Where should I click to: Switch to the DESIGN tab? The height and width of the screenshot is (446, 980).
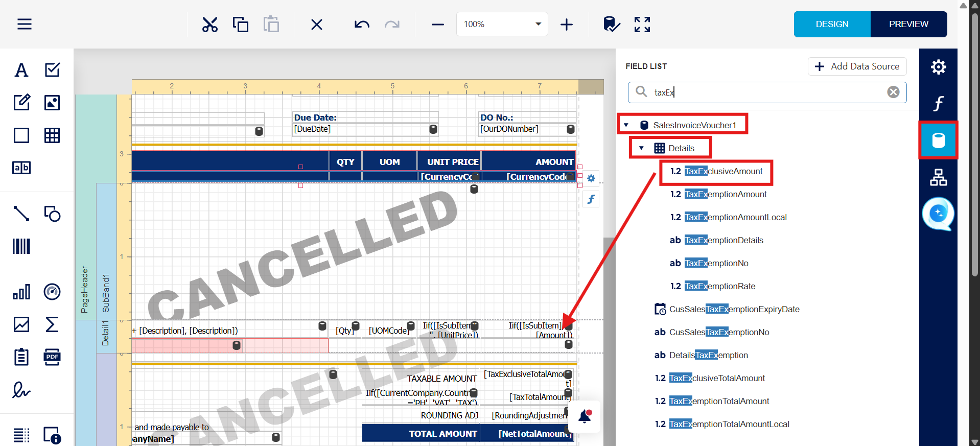point(832,24)
